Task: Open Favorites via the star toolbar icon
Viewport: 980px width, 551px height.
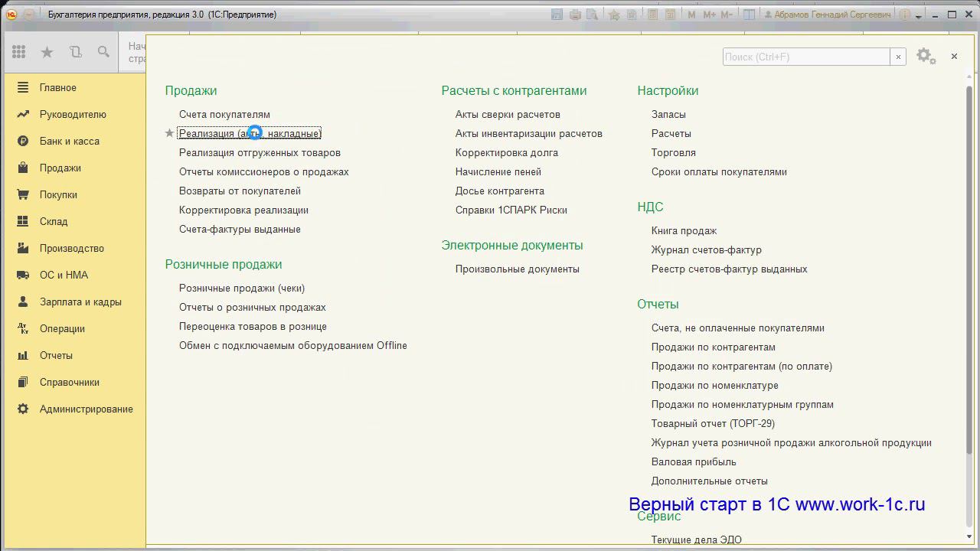Action: [47, 52]
